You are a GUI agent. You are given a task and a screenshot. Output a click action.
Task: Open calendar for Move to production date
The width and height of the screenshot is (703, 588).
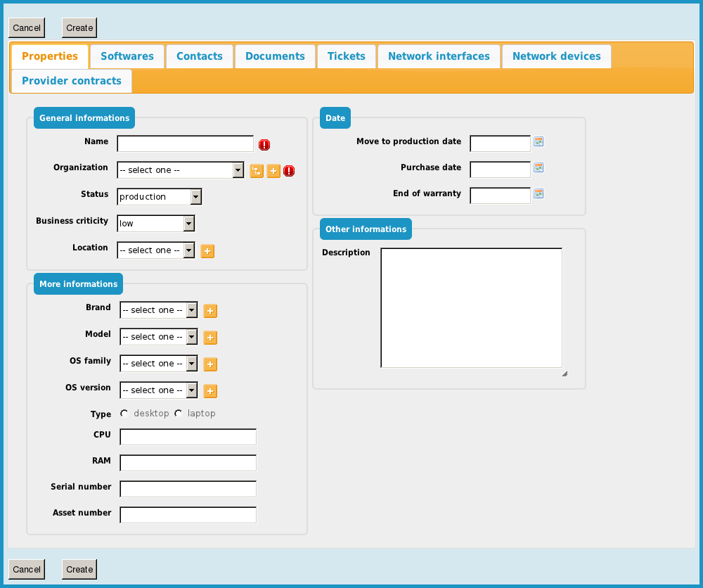(x=538, y=141)
